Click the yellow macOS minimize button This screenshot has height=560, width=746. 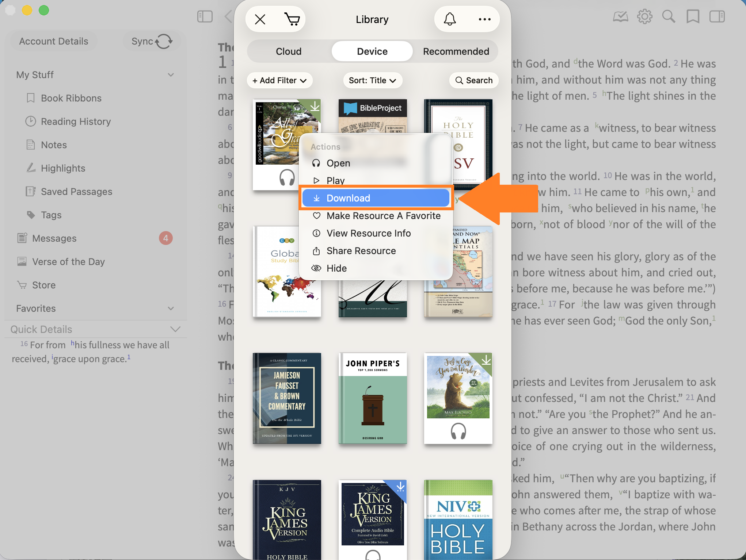click(27, 10)
